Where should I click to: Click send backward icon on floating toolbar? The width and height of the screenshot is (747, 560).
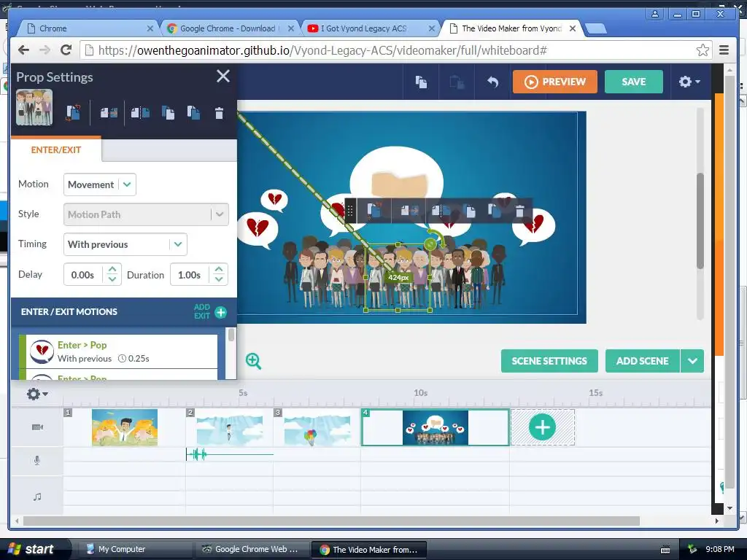coord(495,210)
